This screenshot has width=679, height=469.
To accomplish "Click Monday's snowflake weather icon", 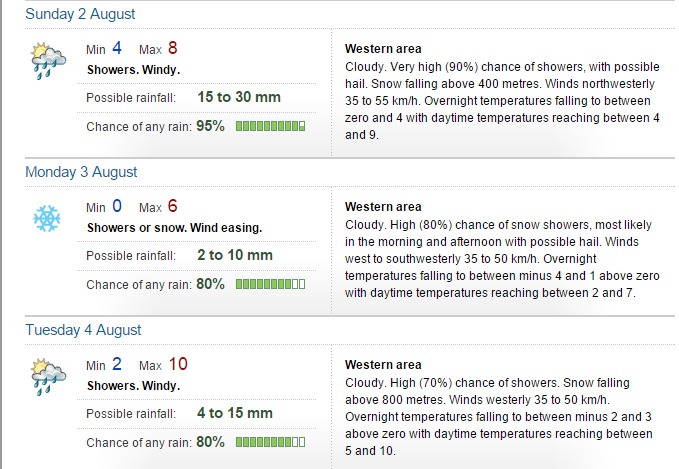I will (x=47, y=218).
